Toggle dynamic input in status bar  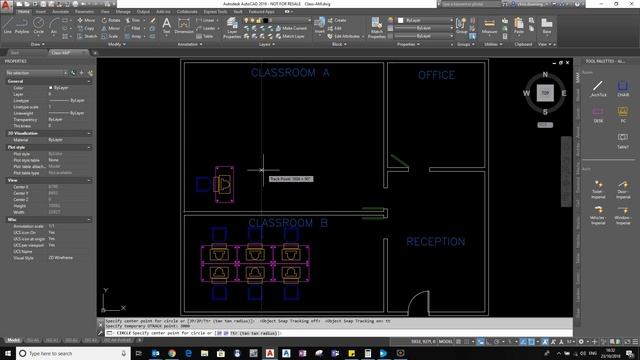click(x=481, y=342)
